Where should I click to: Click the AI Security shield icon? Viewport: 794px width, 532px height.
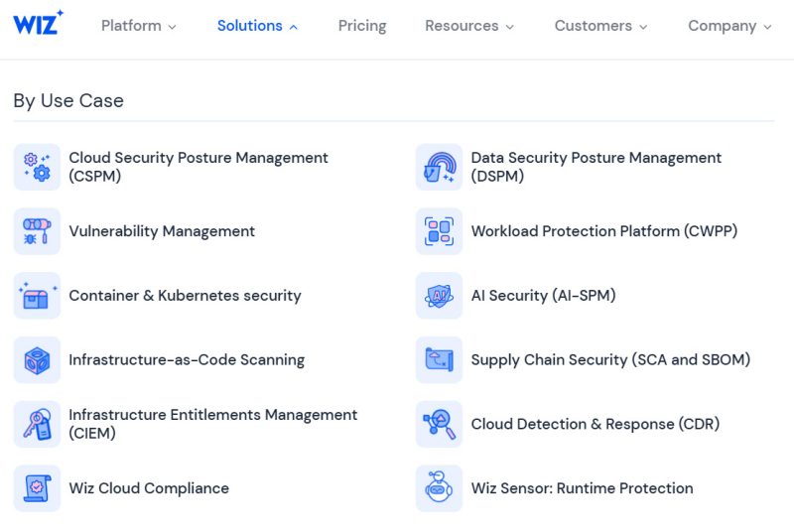(x=439, y=296)
